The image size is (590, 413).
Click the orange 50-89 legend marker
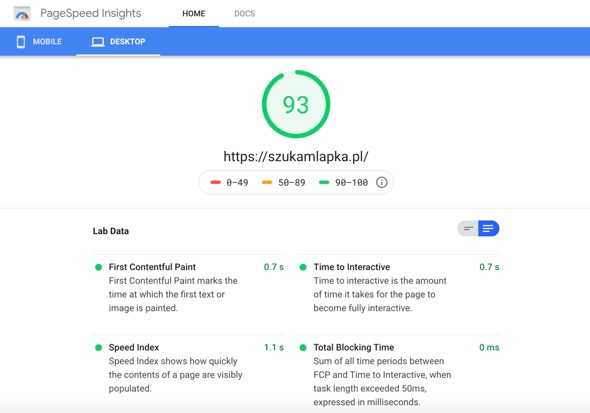pyautogui.click(x=267, y=182)
